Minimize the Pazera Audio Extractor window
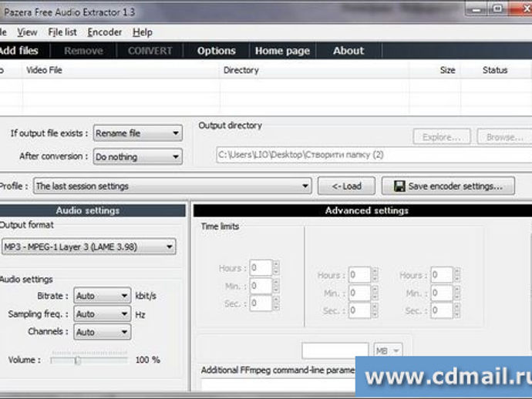 (x=476, y=9)
